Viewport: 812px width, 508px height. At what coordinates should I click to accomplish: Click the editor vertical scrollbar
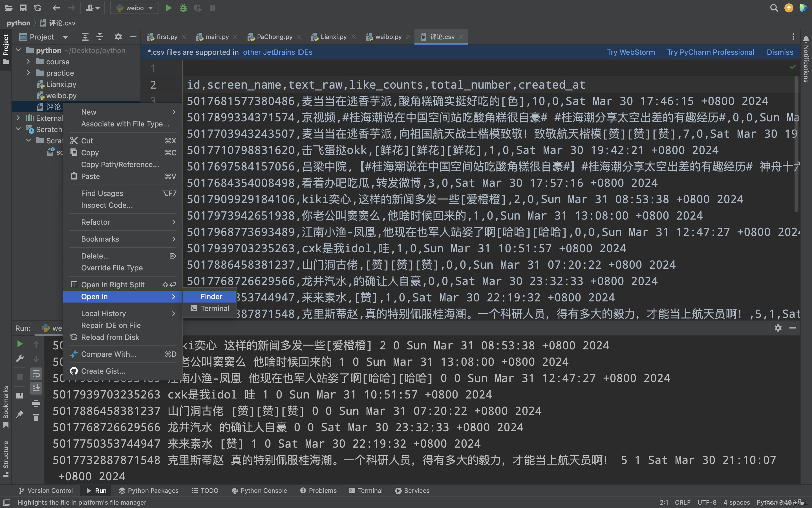[797, 144]
